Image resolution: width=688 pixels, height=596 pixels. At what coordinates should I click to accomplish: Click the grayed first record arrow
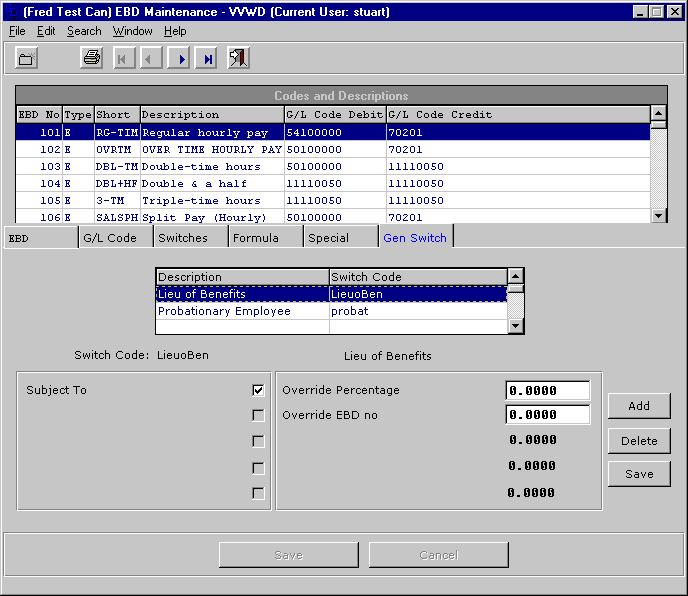coord(123,59)
